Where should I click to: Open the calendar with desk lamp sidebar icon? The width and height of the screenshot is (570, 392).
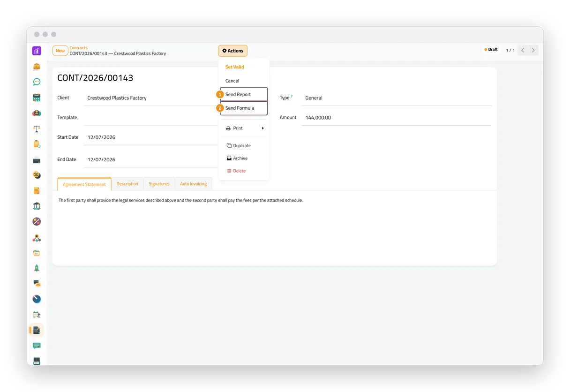coord(37,315)
